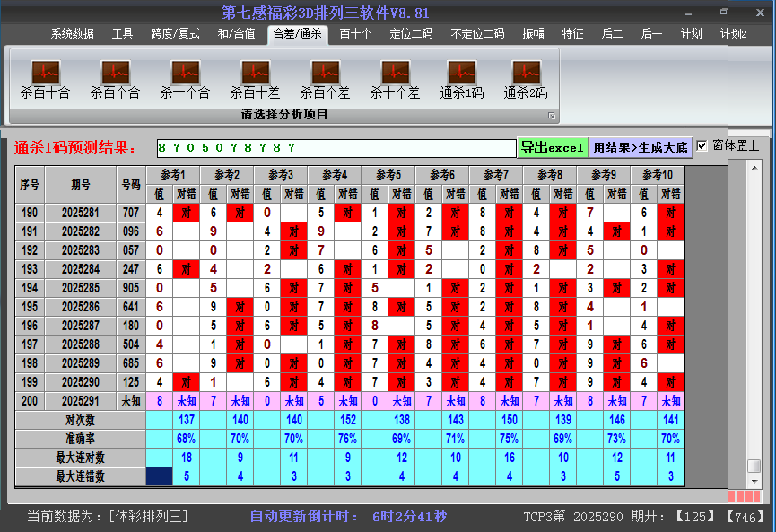The image size is (776, 532).
Task: Switch to the 百十个 tab
Action: pyautogui.click(x=355, y=34)
